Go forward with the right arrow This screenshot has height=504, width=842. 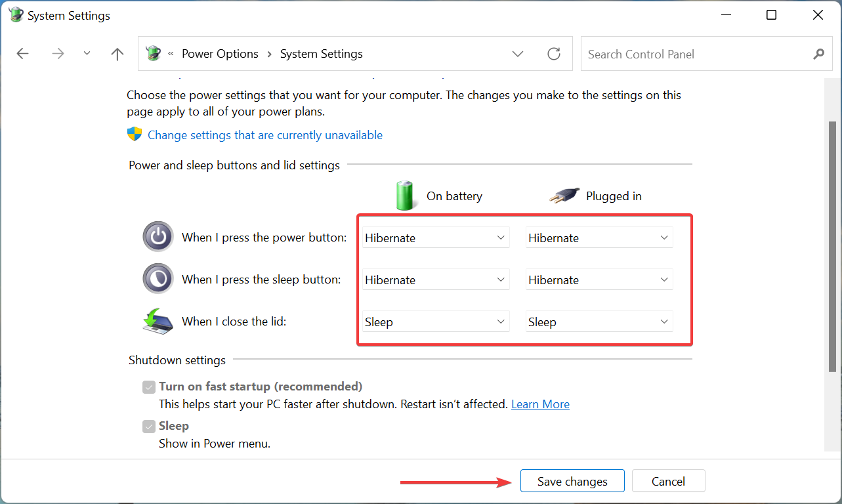(58, 54)
